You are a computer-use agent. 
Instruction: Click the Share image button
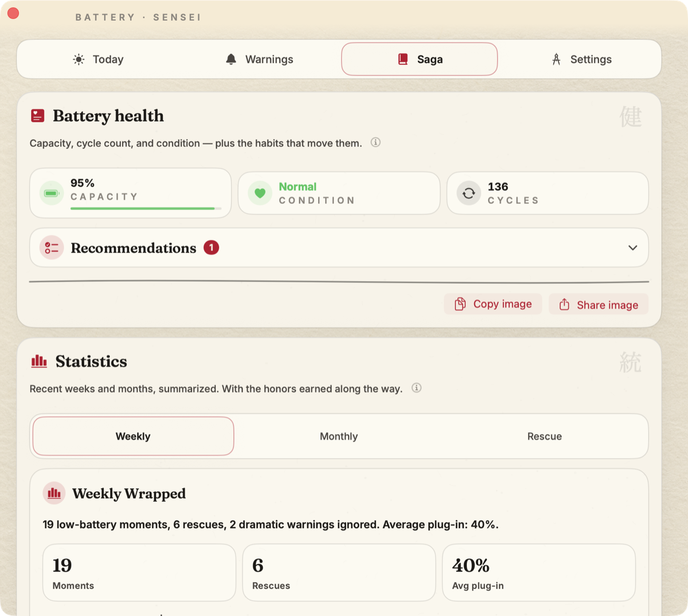[599, 305]
